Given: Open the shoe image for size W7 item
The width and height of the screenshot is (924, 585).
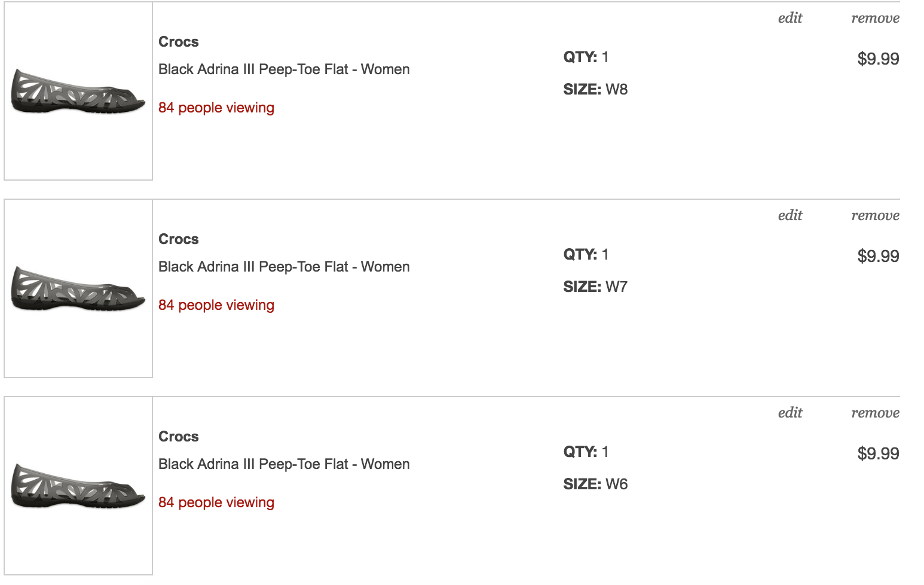Looking at the screenshot, I should tap(78, 288).
